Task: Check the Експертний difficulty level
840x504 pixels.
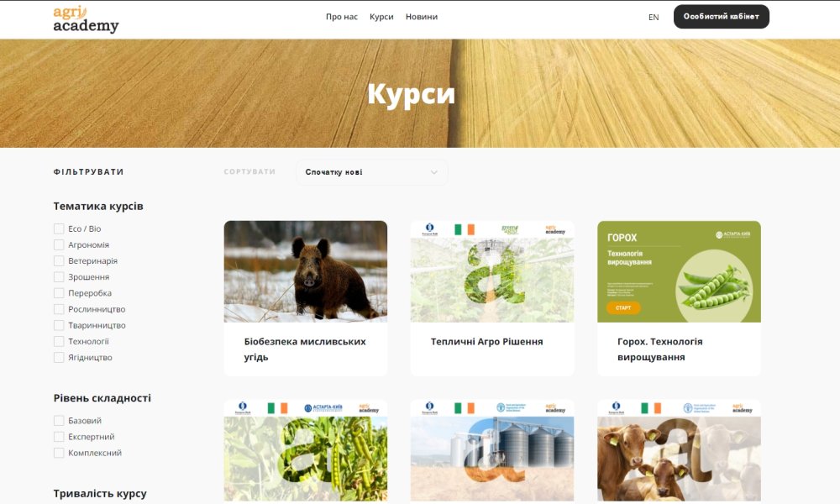Action: pyautogui.click(x=59, y=437)
